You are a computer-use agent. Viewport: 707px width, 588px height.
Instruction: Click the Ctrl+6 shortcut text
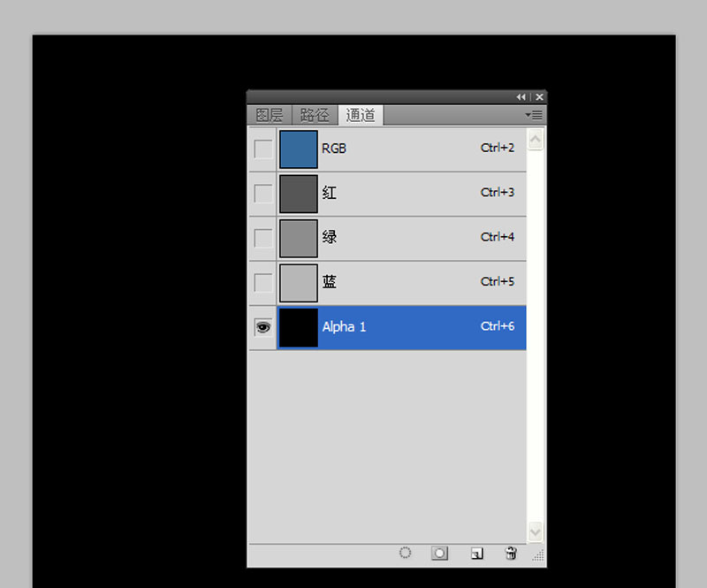498,326
